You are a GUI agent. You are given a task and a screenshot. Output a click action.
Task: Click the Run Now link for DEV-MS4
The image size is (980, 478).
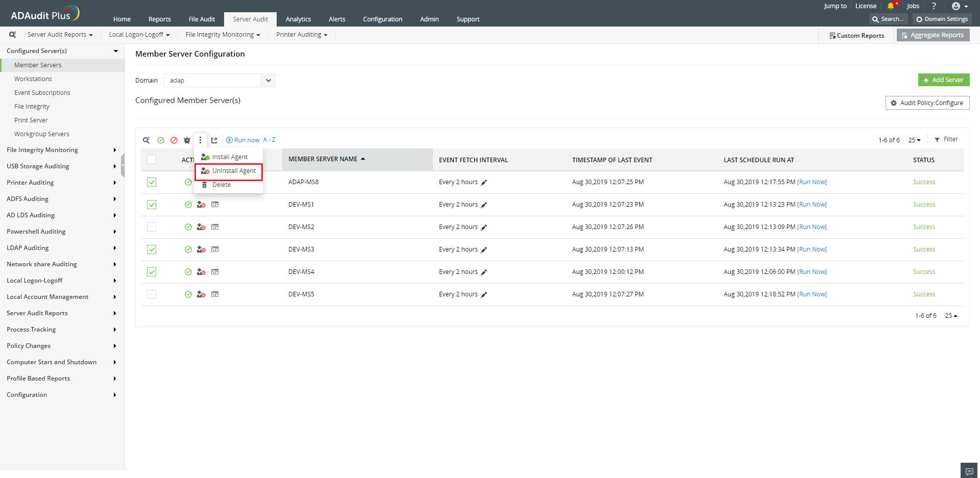coord(812,272)
